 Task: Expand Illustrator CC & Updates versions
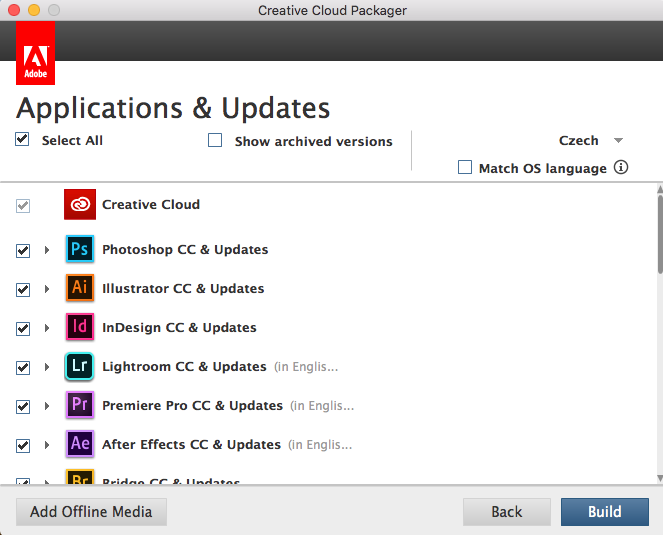(47, 289)
